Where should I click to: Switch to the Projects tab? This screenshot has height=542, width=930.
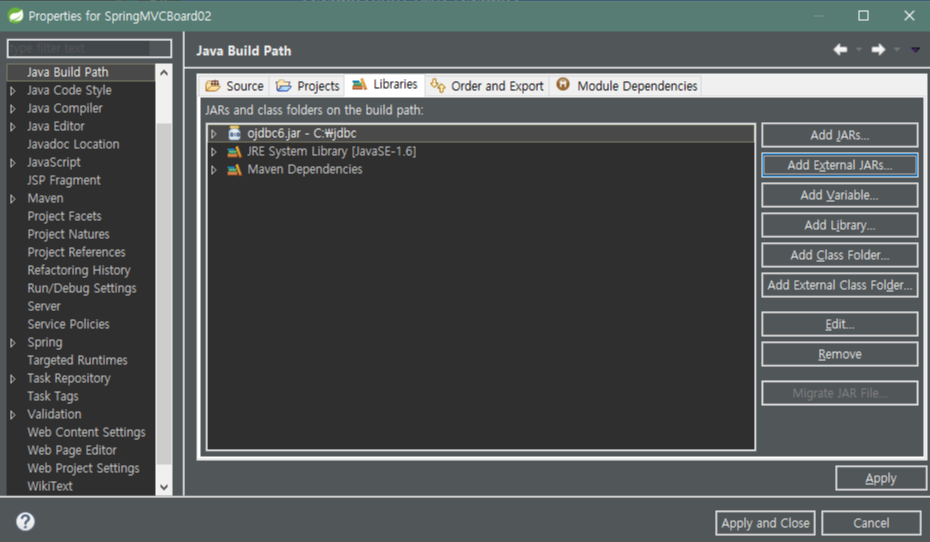point(307,86)
